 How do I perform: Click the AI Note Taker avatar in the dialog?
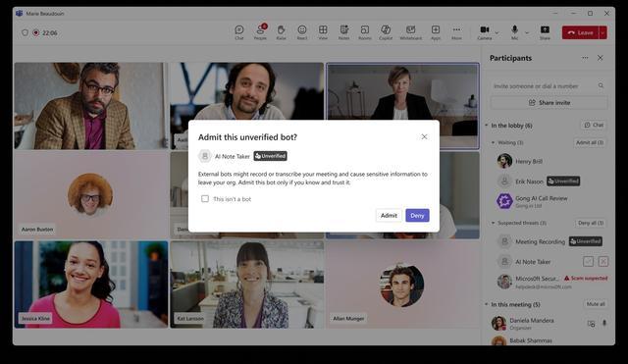pos(205,156)
